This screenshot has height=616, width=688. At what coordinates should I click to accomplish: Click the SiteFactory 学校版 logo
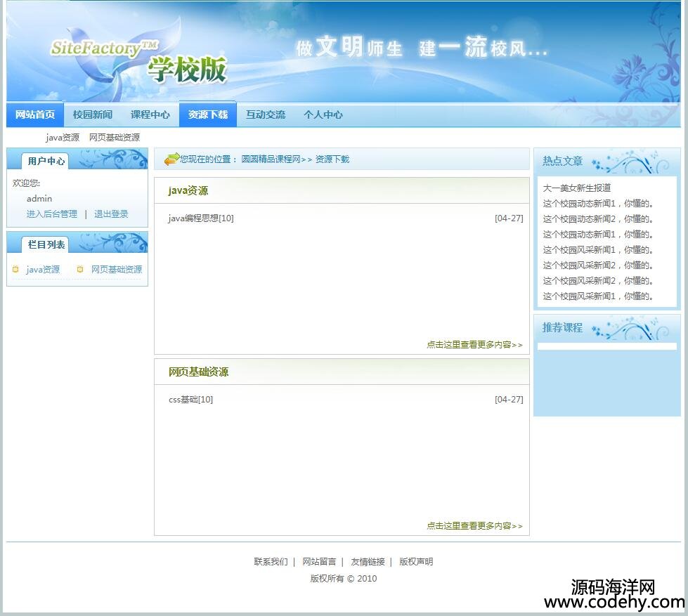[x=139, y=60]
